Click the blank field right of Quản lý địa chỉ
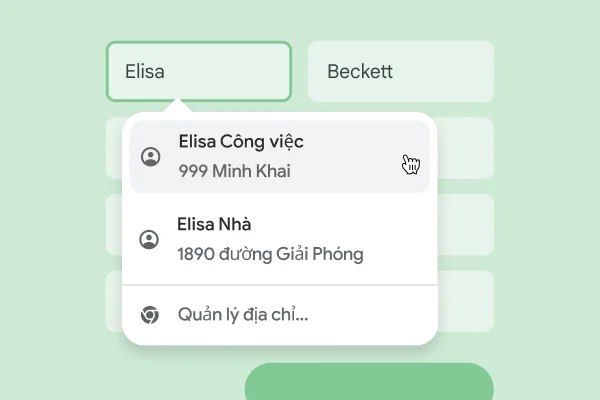600x400 pixels. coord(467,301)
